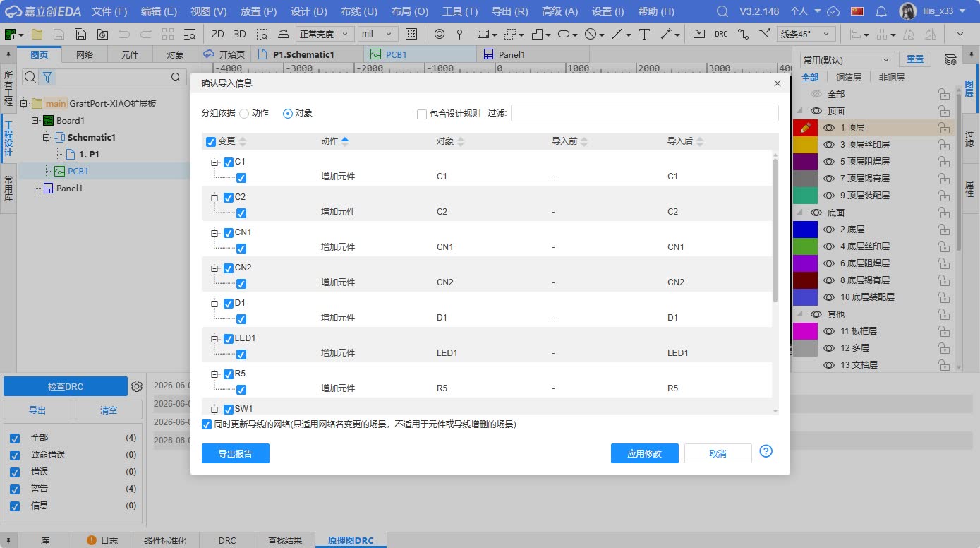Screen dimensions: 980x548
Task: Switch to 2D view
Action: coord(218,34)
